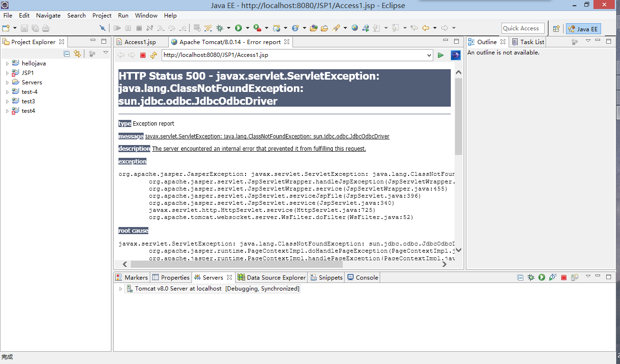
Task: Click the New wizard icon in main toolbar
Action: click(6, 28)
